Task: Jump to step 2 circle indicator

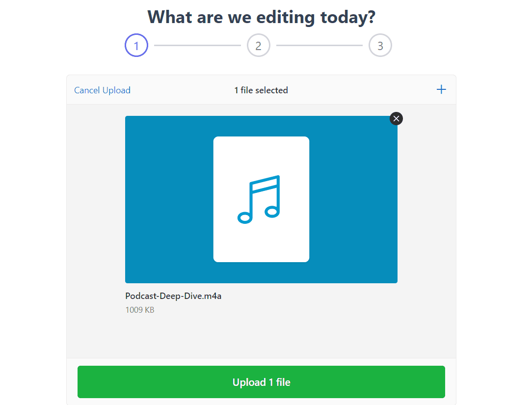Action: point(259,45)
